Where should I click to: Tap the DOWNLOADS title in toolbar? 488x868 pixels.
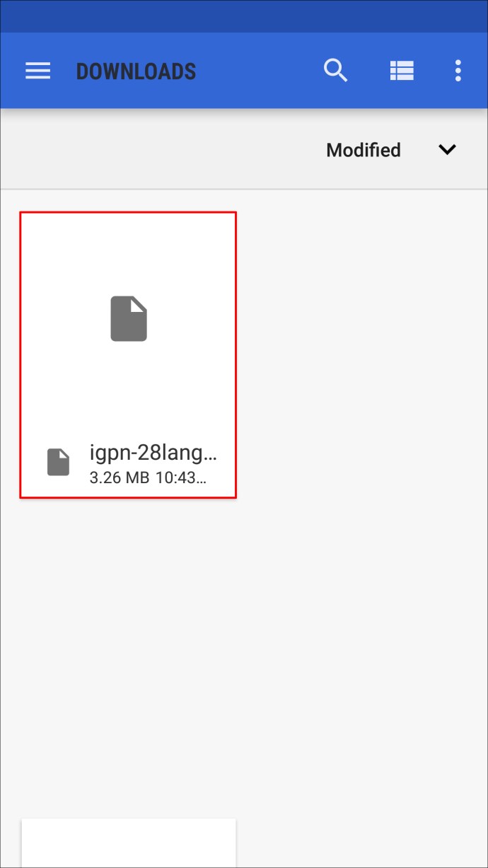pyautogui.click(x=136, y=71)
